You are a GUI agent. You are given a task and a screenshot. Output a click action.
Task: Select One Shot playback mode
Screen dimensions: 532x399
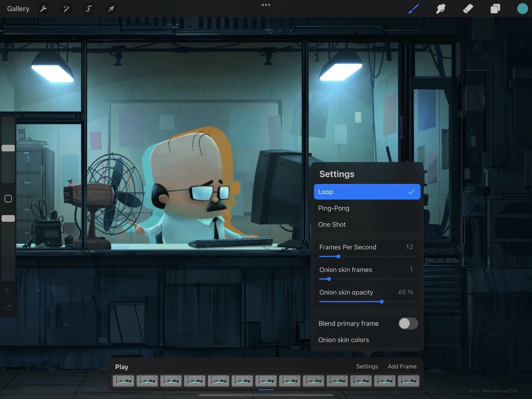367,224
